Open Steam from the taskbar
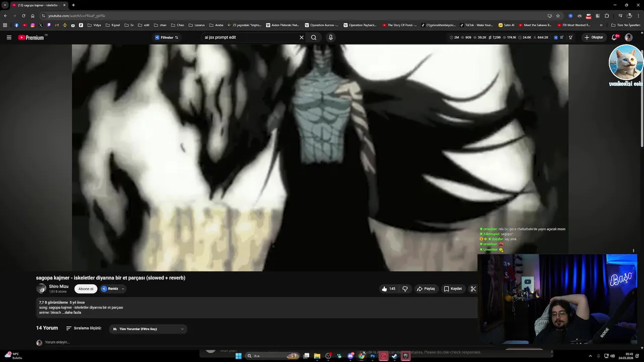 pyautogui.click(x=394, y=356)
